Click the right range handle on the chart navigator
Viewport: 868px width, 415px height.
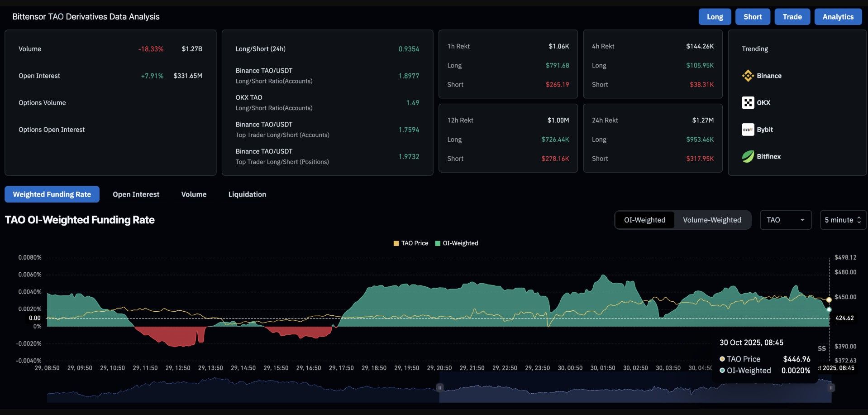pyautogui.click(x=831, y=387)
